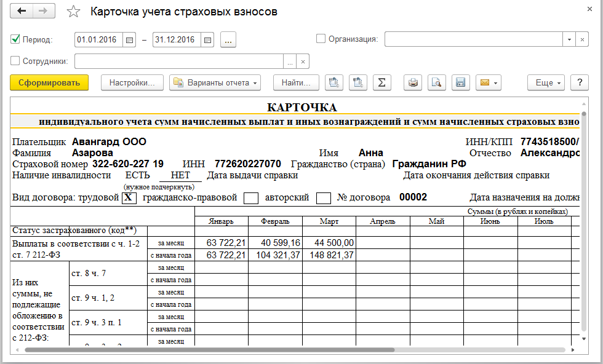Image resolution: width=603 pixels, height=364 pixels.
Task: Click surname Азарова
Action: click(x=92, y=153)
